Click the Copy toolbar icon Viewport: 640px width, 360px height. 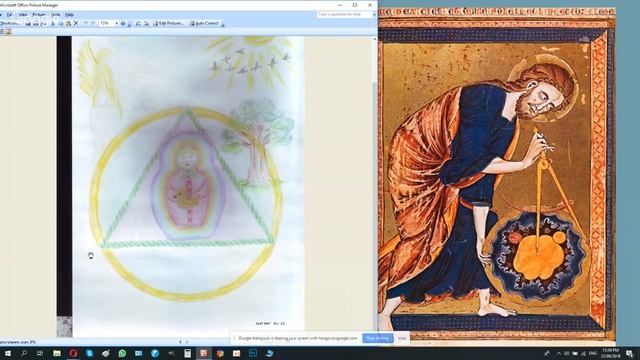pyautogui.click(x=60, y=24)
